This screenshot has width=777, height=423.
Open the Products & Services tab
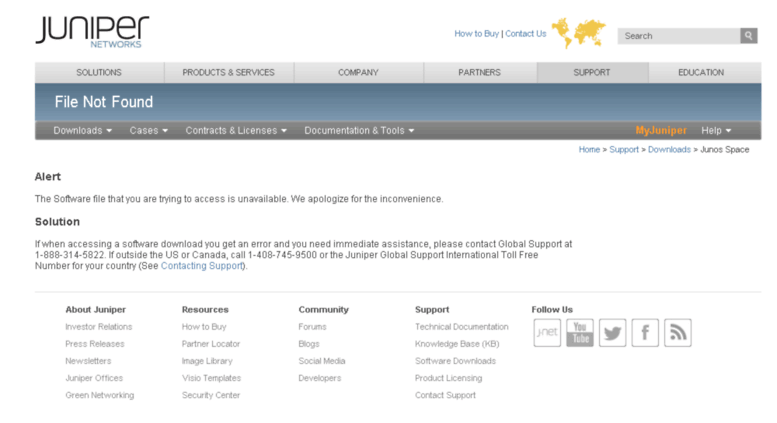tap(228, 72)
